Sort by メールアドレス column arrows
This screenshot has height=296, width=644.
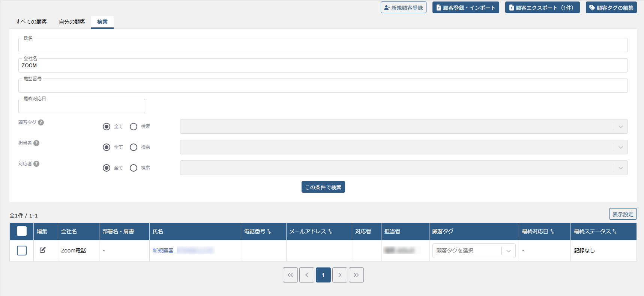click(330, 231)
